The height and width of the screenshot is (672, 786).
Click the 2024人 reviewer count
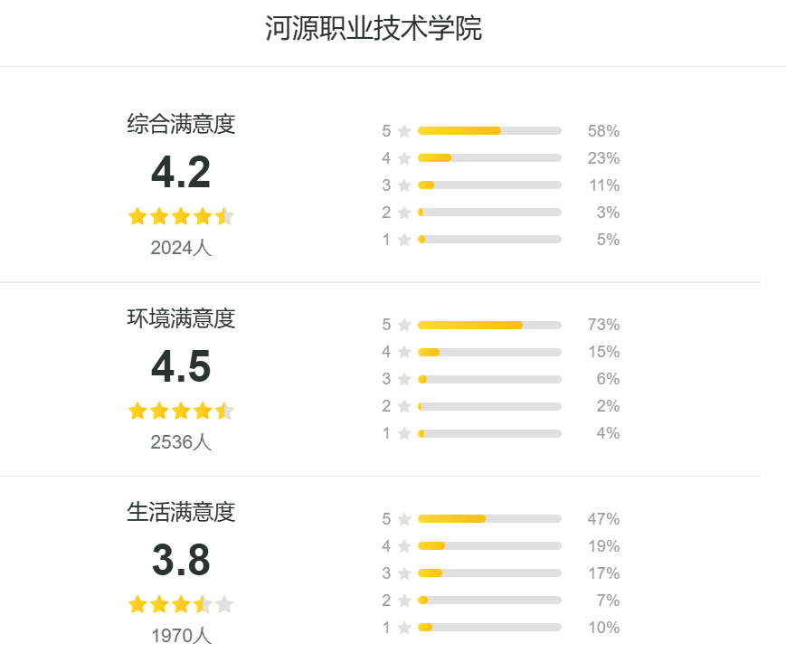(x=181, y=248)
